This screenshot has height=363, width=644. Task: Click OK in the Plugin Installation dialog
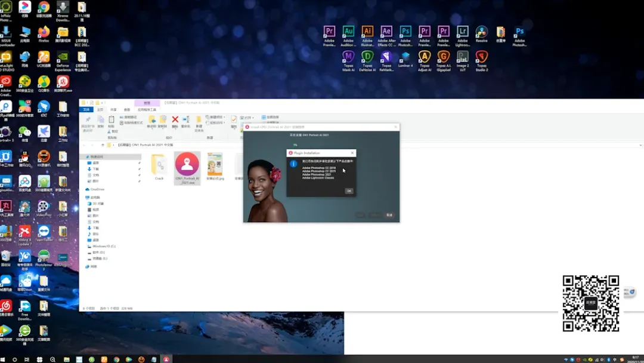[x=349, y=190]
